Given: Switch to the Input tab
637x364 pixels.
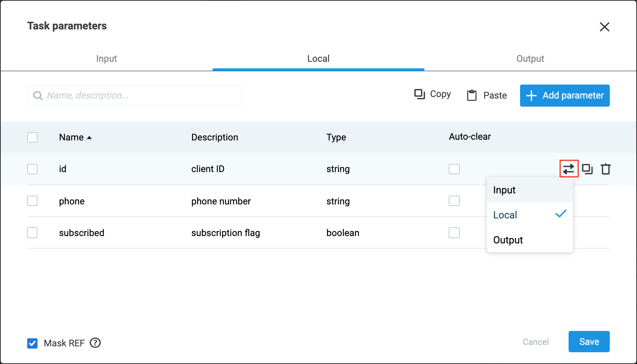Looking at the screenshot, I should point(107,59).
